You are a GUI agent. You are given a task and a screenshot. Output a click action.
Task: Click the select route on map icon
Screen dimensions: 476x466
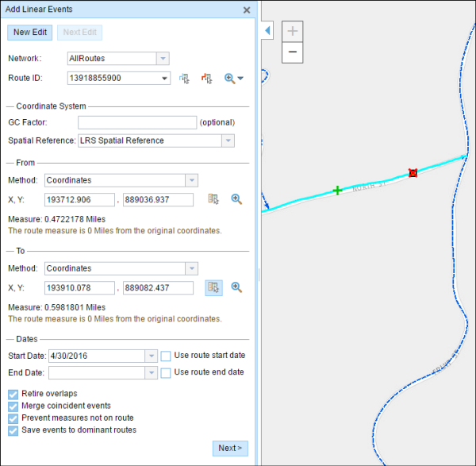(x=185, y=78)
